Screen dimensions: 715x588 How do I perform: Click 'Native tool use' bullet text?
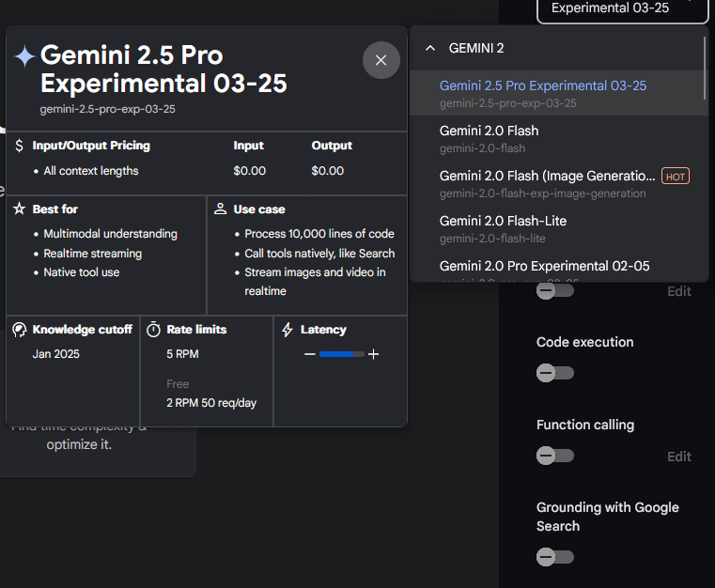pyautogui.click(x=82, y=272)
